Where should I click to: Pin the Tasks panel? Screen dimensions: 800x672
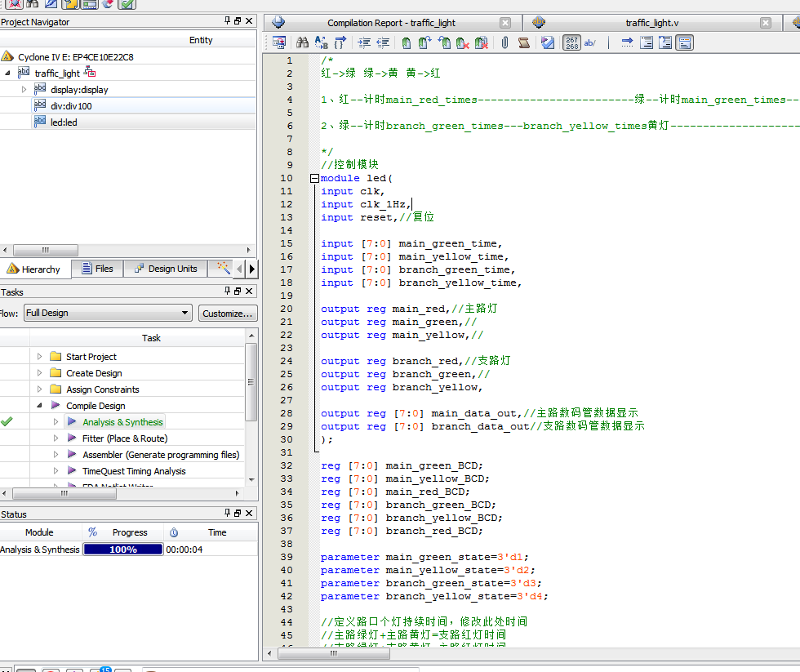coord(228,291)
